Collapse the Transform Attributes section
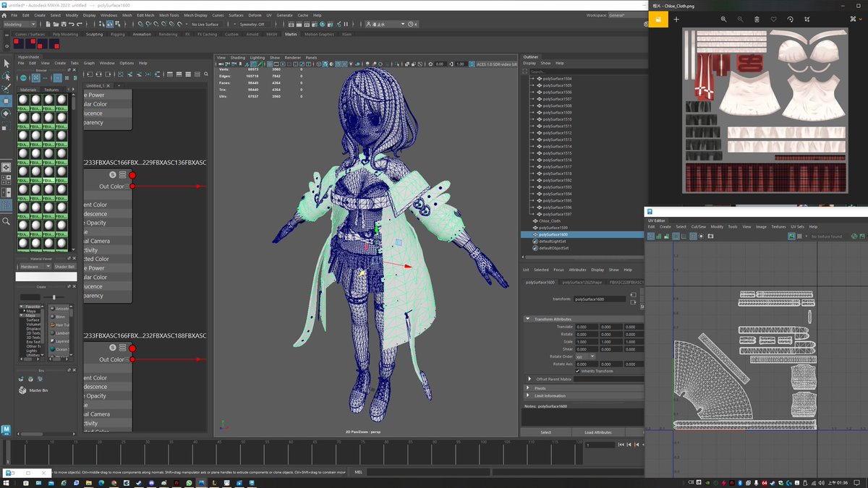Image resolution: width=868 pixels, height=488 pixels. [x=553, y=319]
